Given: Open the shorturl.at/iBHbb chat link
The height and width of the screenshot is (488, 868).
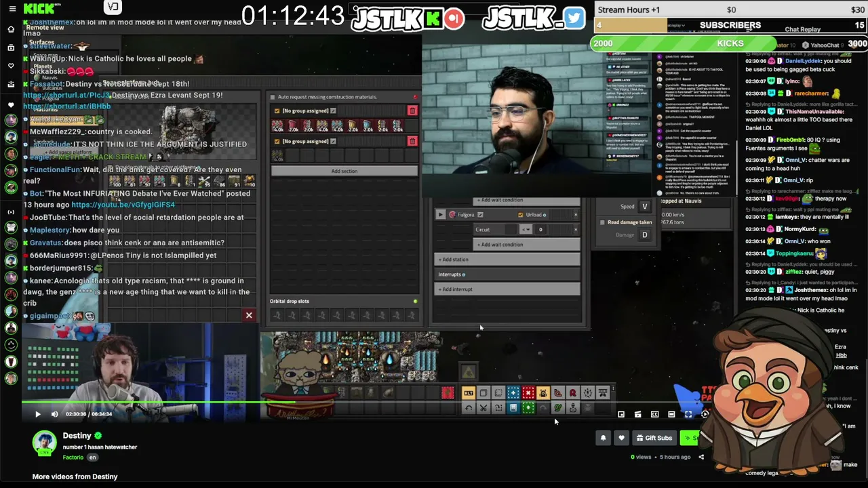Looking at the screenshot, I should [x=67, y=106].
